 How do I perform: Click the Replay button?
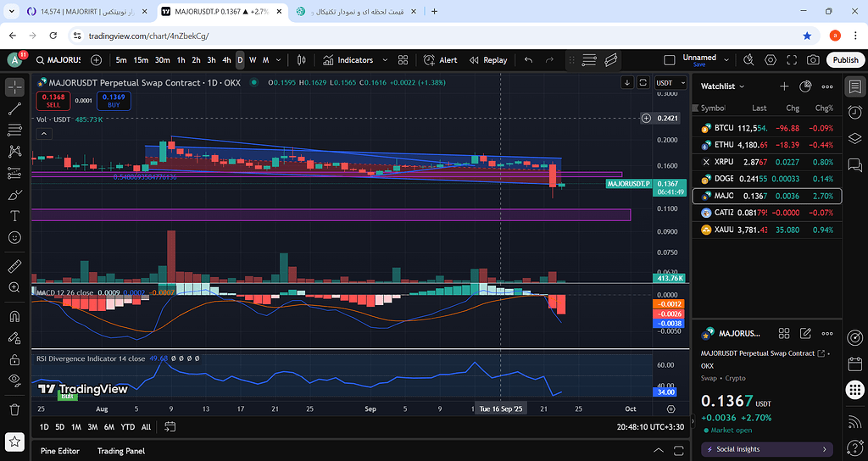click(488, 60)
